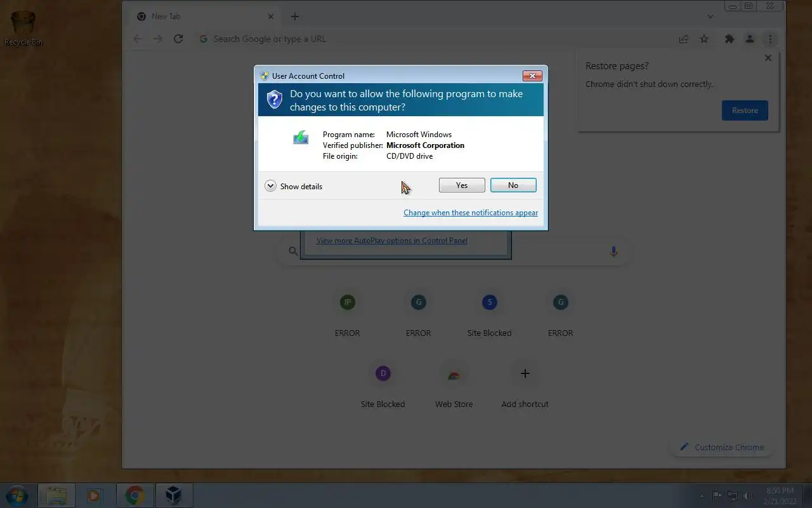Click Restore button in Chrome bubble
The width and height of the screenshot is (812, 508).
point(745,110)
